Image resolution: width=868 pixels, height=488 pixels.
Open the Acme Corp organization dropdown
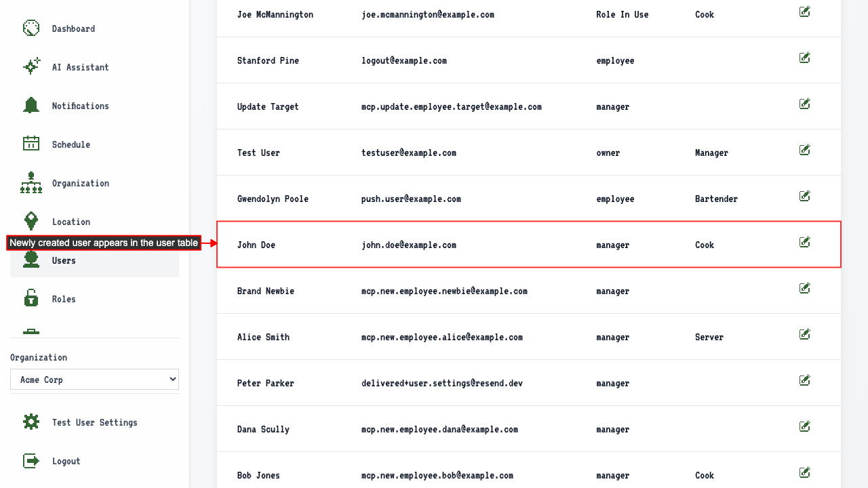pos(94,380)
